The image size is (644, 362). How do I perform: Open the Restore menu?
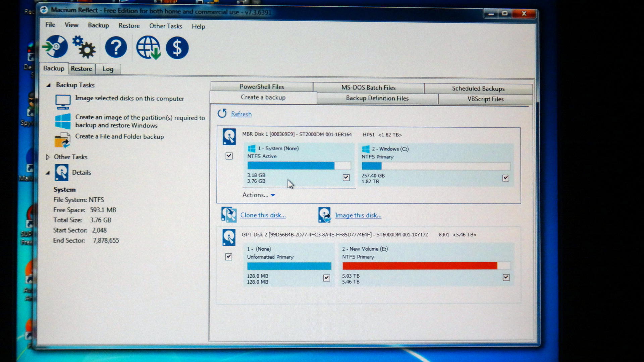pos(129,25)
